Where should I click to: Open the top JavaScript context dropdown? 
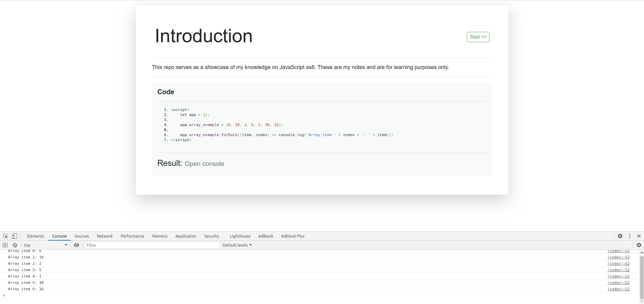tap(45, 245)
